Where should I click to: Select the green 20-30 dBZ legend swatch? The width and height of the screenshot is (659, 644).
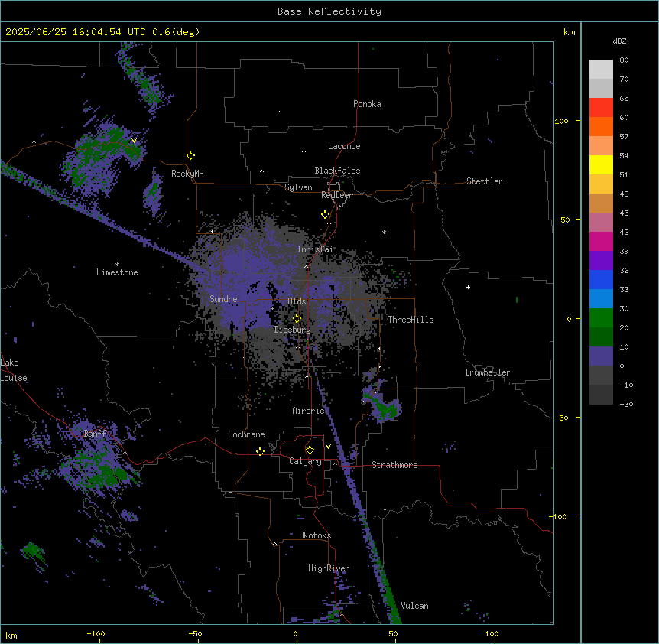click(x=601, y=318)
